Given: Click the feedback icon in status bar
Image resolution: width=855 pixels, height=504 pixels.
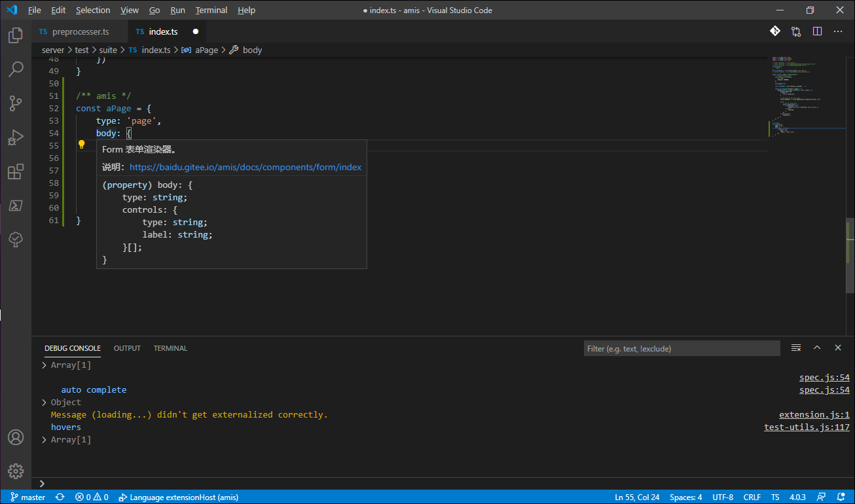Looking at the screenshot, I should [822, 497].
